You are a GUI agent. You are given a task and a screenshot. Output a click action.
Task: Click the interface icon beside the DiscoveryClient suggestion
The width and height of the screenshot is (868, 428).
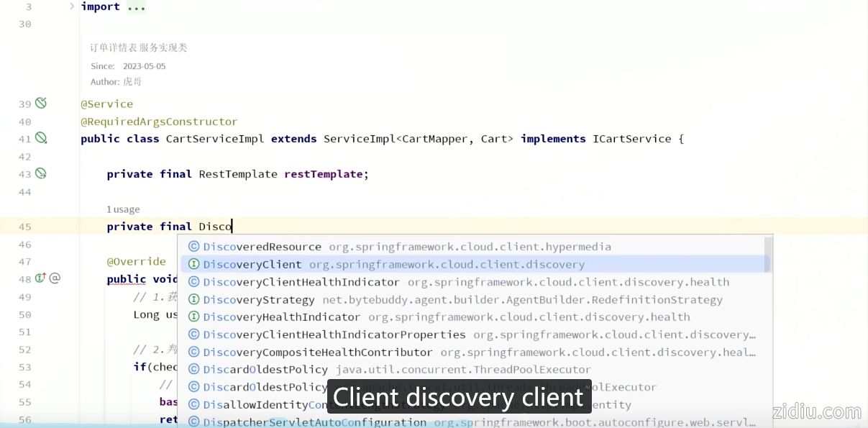193,264
